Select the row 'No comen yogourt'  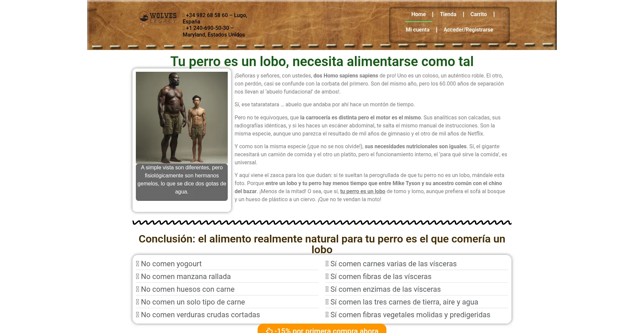(x=227, y=264)
